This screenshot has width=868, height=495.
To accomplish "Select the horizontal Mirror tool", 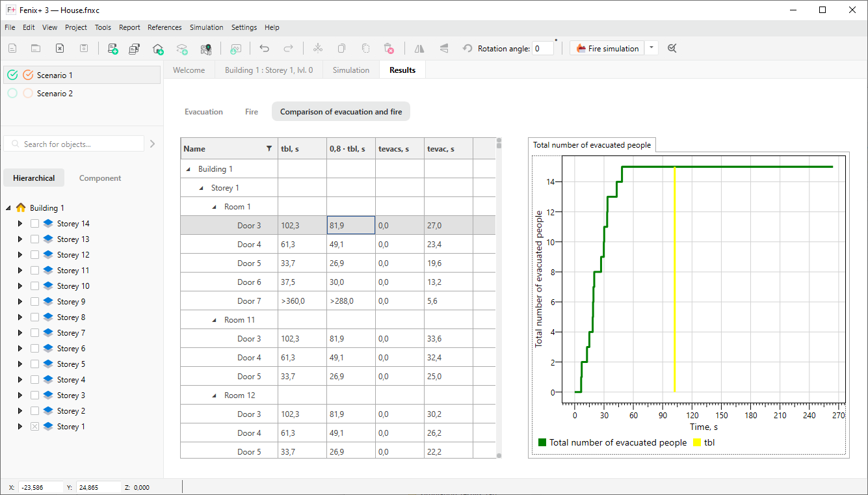I will pos(419,47).
